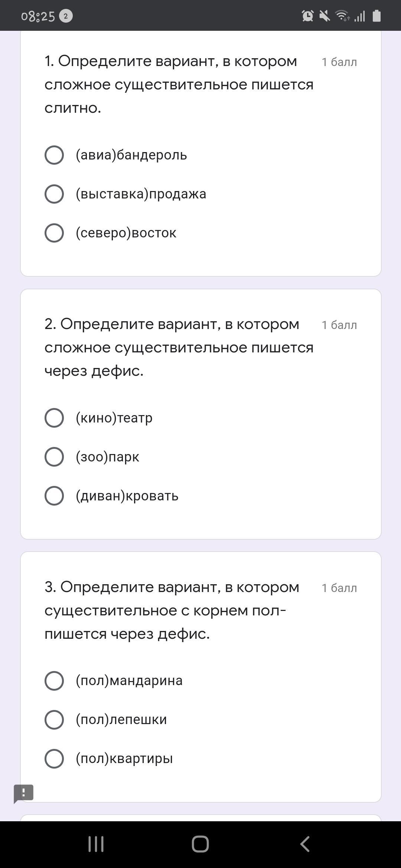Viewport: 401px width, 868px height.
Task: Choose the (пол)квартиры answer
Action: tap(54, 759)
